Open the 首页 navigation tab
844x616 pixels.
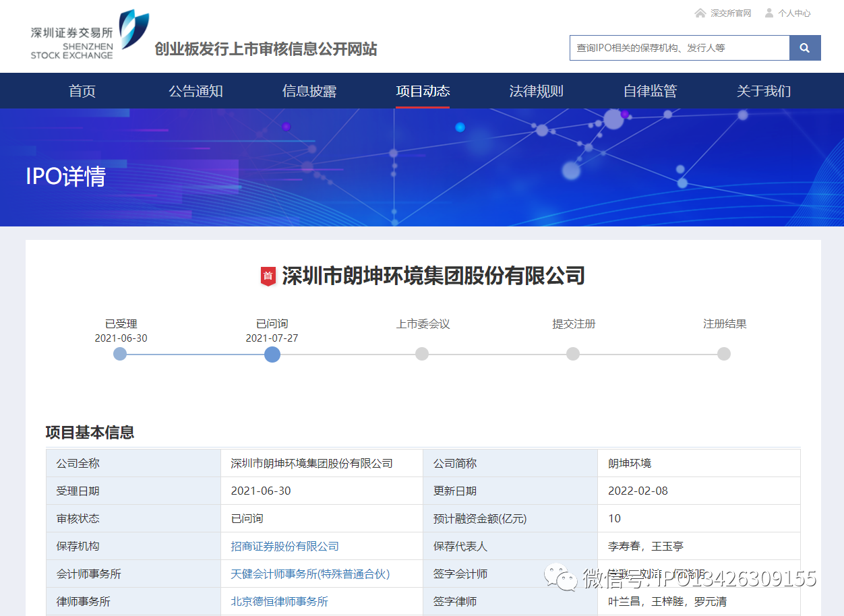click(82, 91)
